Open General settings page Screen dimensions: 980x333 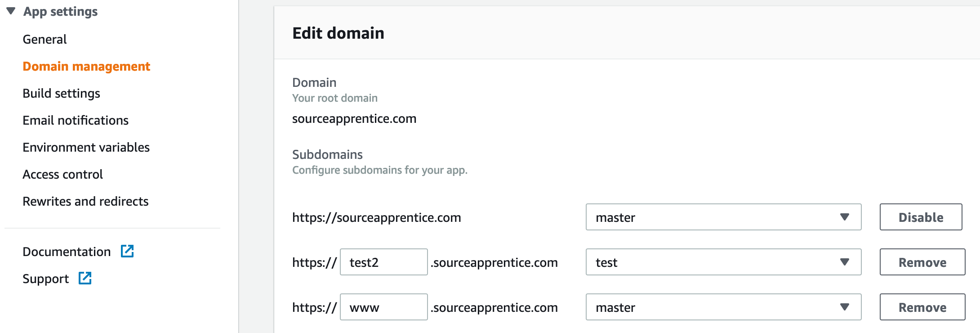coord(45,40)
